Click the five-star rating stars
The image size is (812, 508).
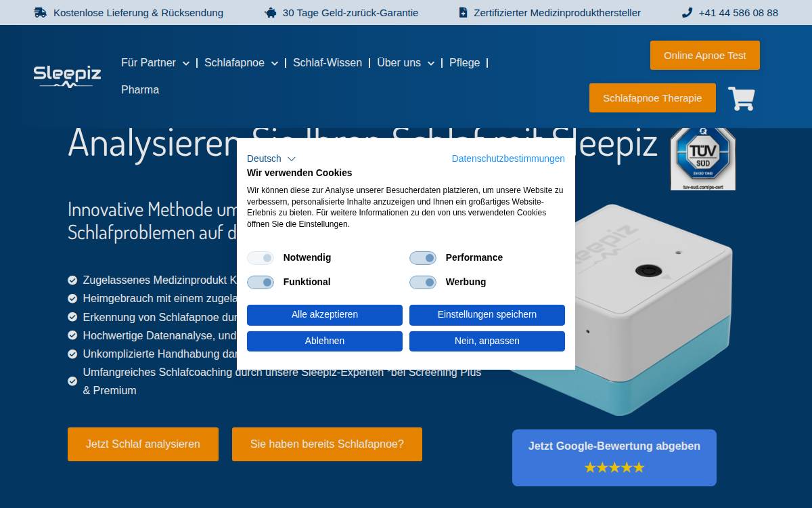pos(614,467)
